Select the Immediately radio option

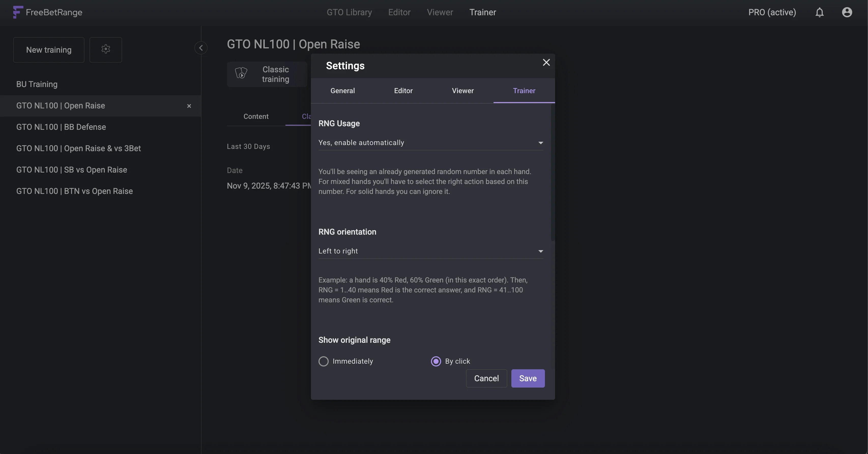(x=324, y=361)
